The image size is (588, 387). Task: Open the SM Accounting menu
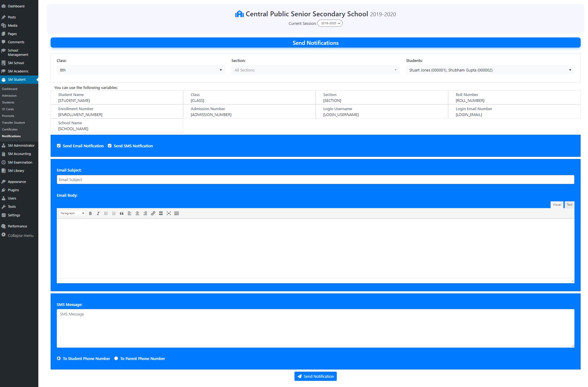pyautogui.click(x=19, y=154)
